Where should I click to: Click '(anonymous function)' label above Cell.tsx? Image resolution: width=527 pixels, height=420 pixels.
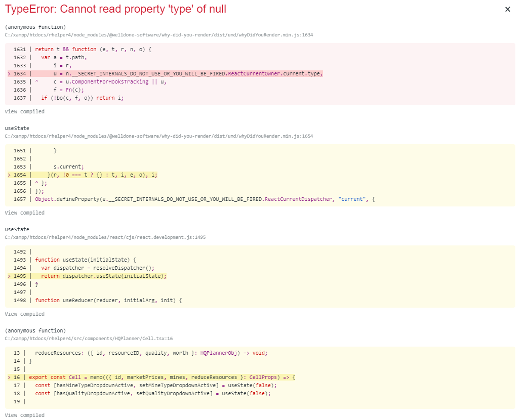pyautogui.click(x=35, y=330)
